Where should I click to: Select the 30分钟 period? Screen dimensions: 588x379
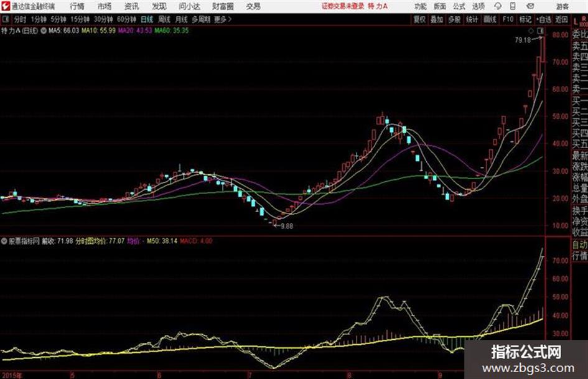pos(103,19)
